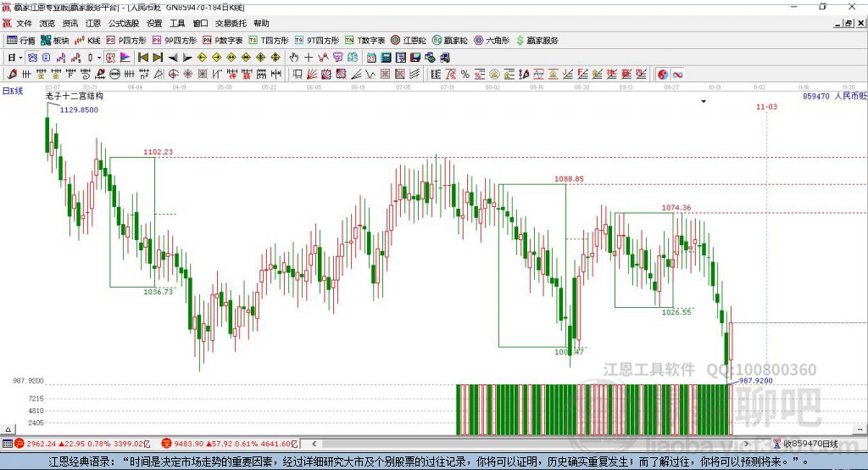868x470 pixels.
Task: Select the hand pan tool
Action: point(294,58)
